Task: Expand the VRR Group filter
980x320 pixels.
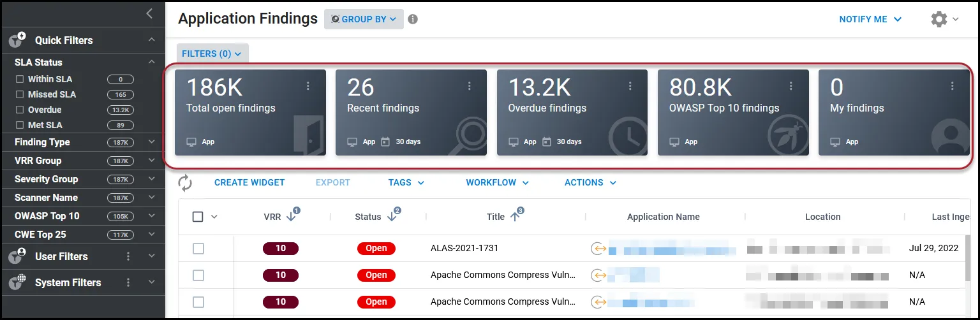Action: (152, 160)
